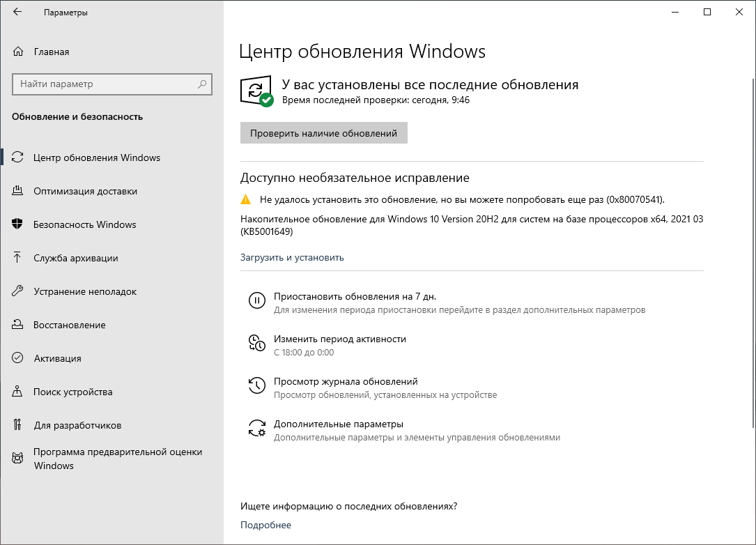Click the back arrow icon in title bar
The image size is (756, 545).
pos(17,13)
